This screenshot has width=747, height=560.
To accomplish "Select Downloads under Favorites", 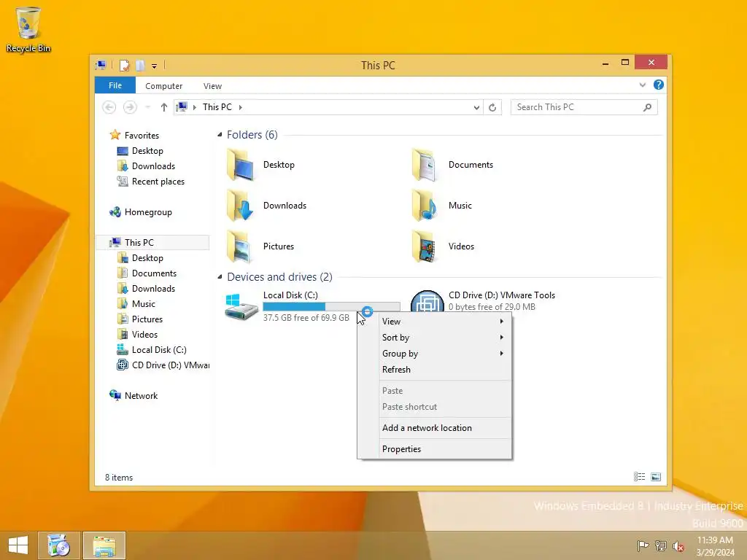I will point(153,166).
